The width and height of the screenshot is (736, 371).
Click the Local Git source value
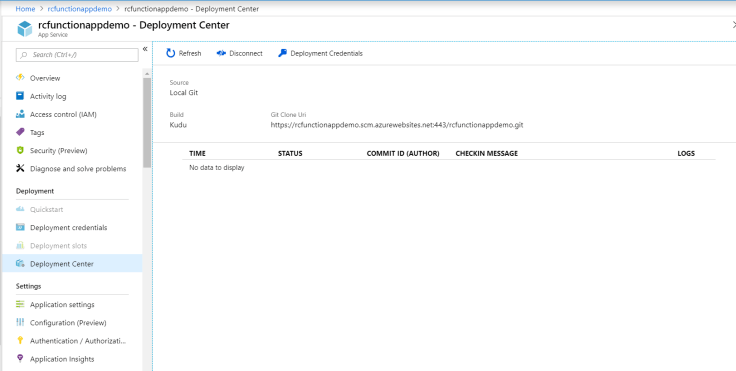184,93
